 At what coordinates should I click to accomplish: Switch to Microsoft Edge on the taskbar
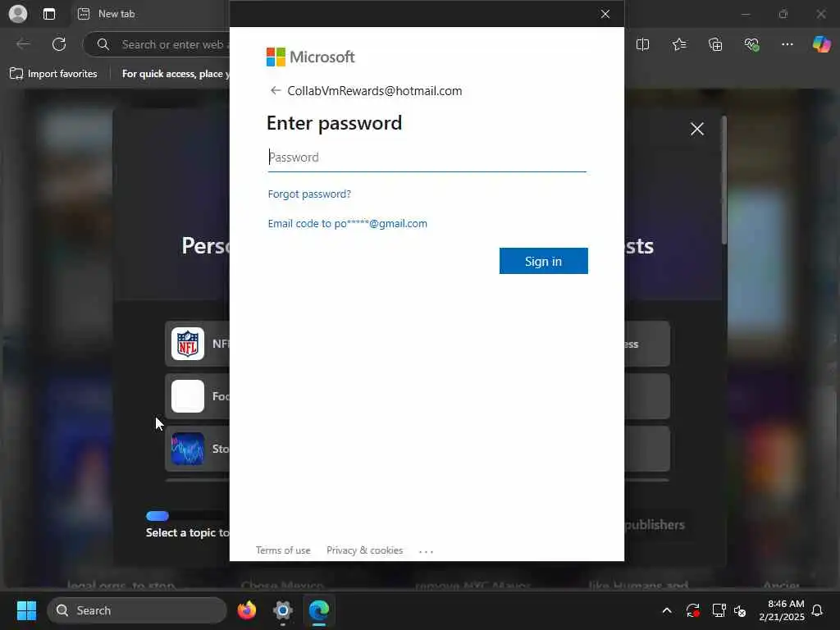tap(319, 610)
